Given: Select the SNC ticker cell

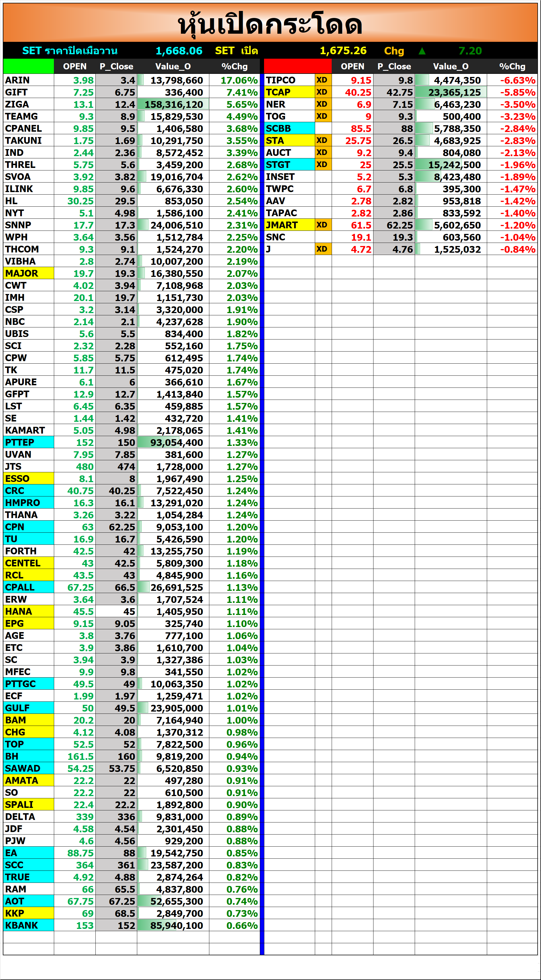Looking at the screenshot, I should pos(290,237).
